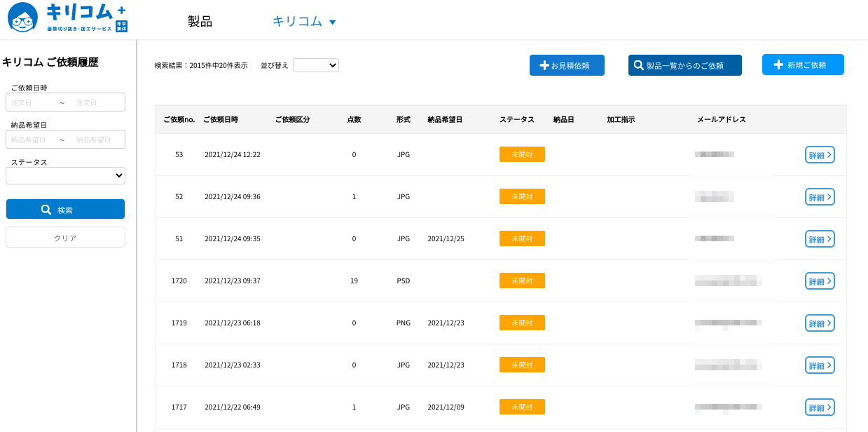Open 詳細 for request 1718

[820, 365]
